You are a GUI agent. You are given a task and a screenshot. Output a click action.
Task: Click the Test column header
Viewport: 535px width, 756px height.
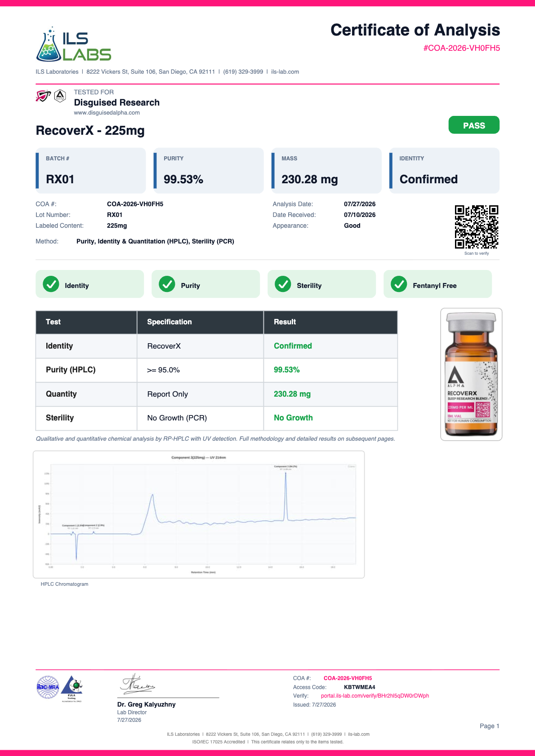tap(86, 322)
